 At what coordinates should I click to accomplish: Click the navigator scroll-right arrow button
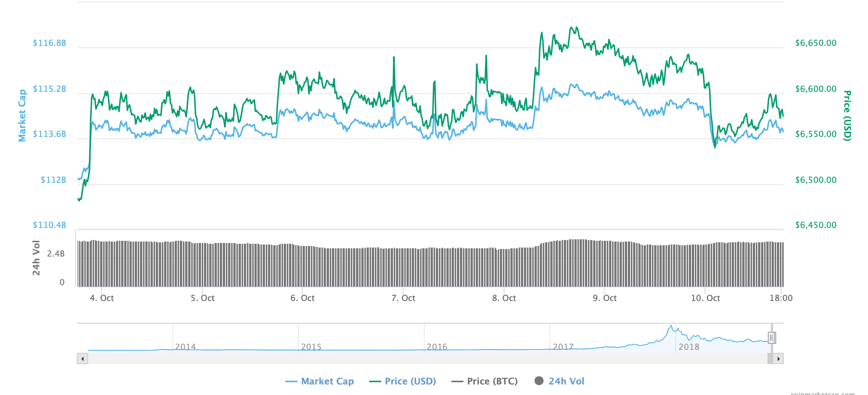[778, 359]
